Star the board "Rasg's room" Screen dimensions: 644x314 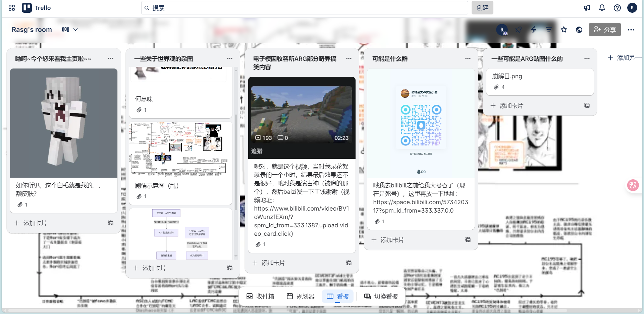[564, 30]
